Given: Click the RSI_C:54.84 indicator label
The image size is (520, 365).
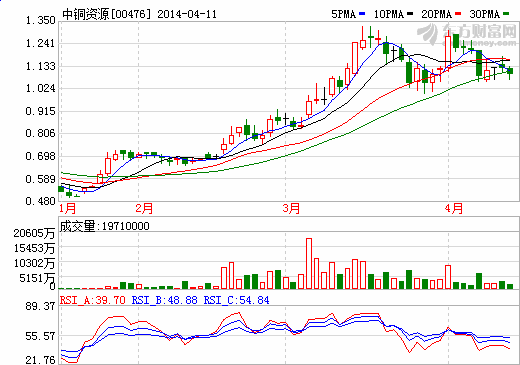Looking at the screenshot, I should pos(237,300).
